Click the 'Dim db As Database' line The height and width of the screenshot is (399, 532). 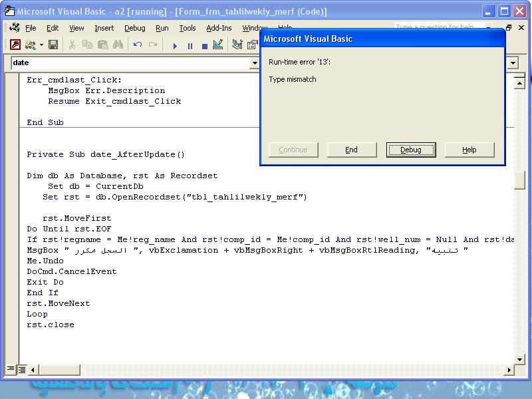click(122, 176)
